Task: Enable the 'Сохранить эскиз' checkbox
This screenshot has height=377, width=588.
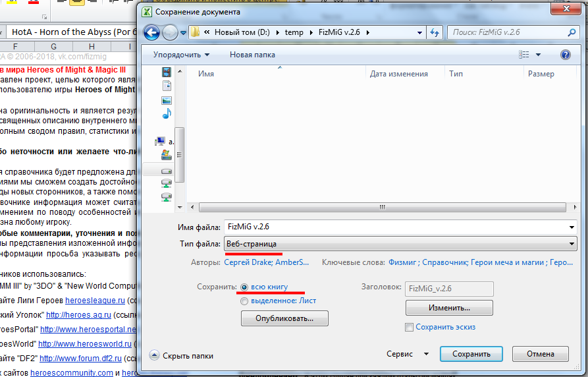Action: pyautogui.click(x=410, y=327)
